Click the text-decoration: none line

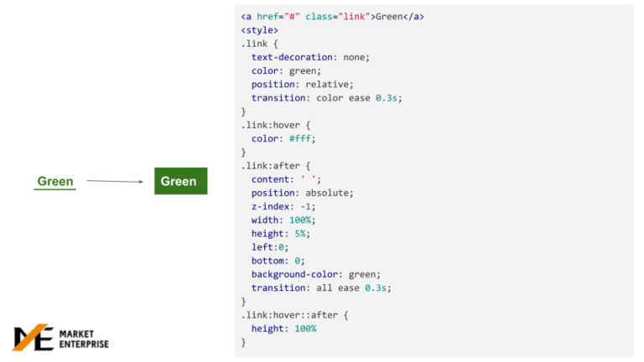tap(310, 57)
